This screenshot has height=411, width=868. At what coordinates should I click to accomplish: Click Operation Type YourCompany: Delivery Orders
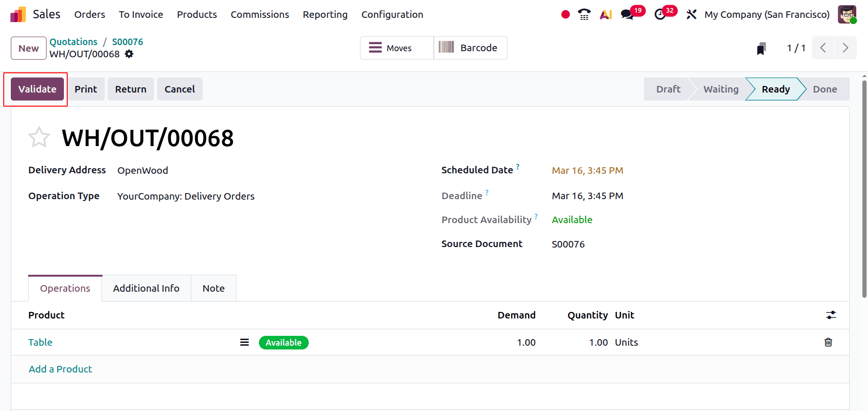tap(186, 196)
